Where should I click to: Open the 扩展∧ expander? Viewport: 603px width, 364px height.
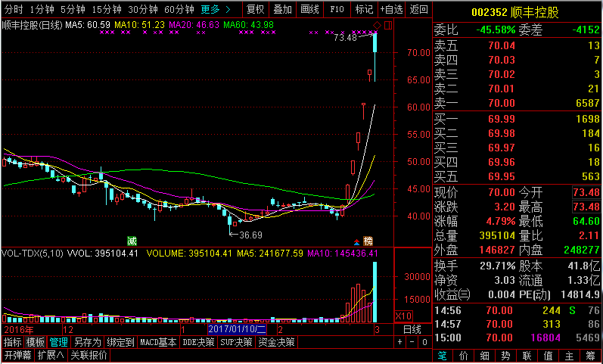tap(51, 355)
